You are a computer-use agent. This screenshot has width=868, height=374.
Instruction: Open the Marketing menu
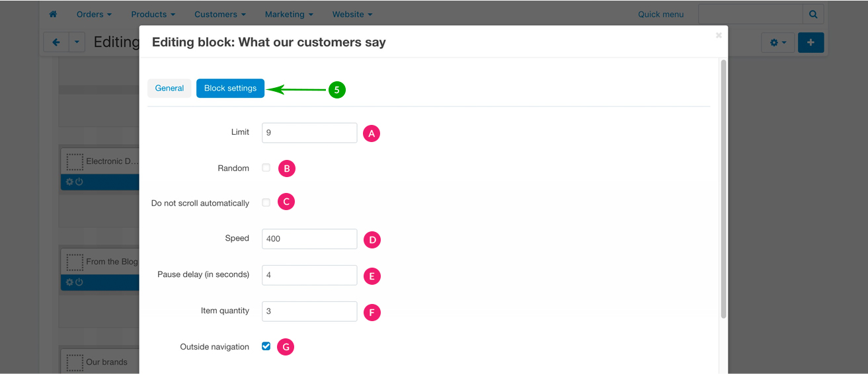click(289, 14)
